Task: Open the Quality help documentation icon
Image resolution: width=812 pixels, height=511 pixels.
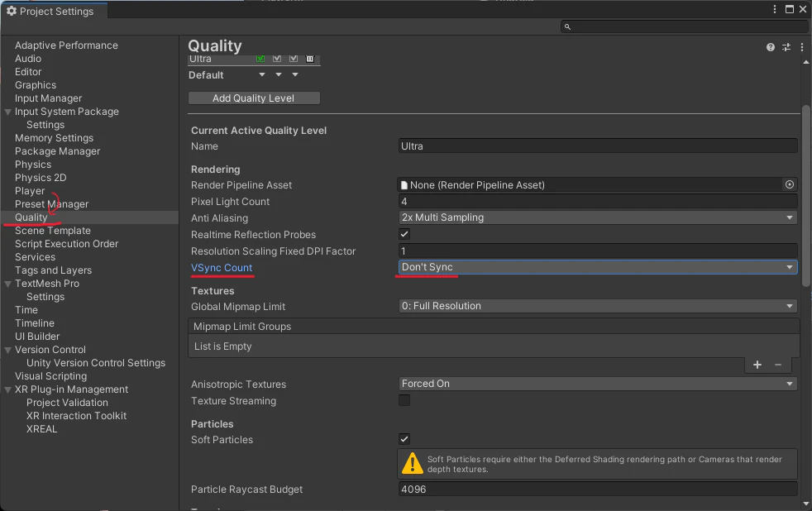Action: pos(771,47)
